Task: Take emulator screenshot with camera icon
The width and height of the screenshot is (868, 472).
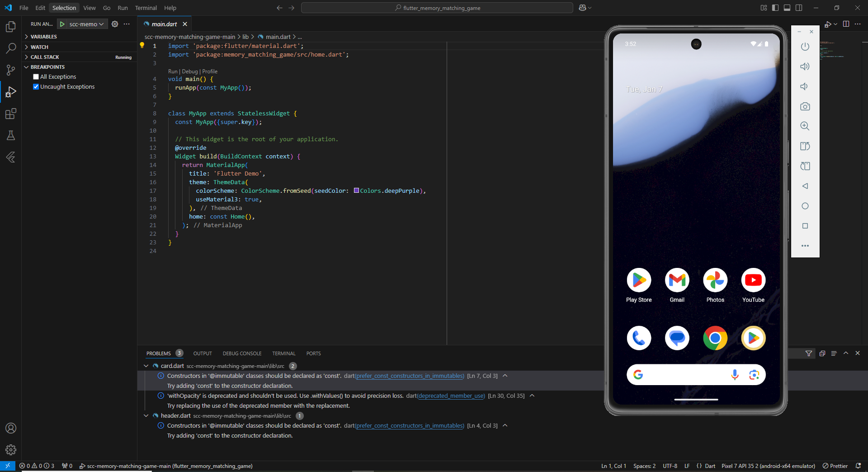Action: click(x=805, y=106)
